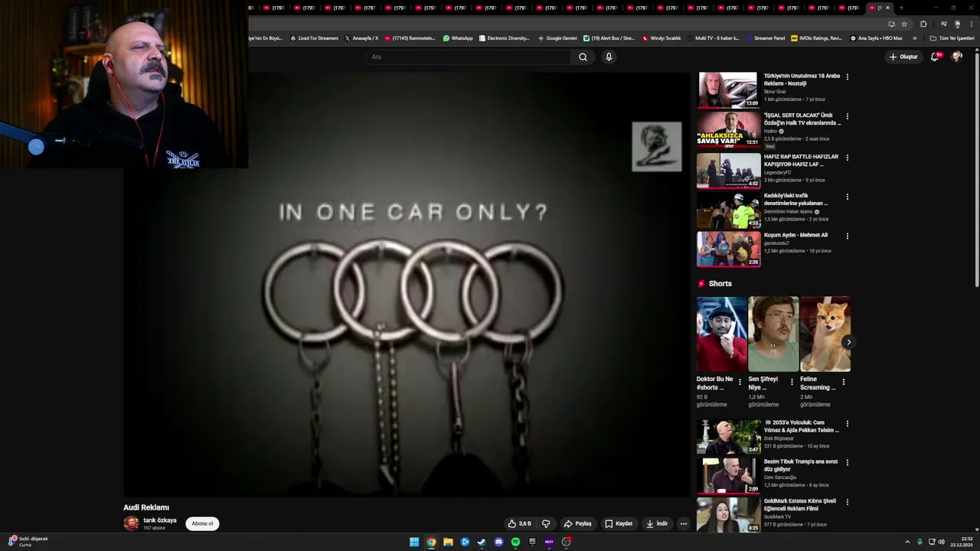Open options for Kadıköy'deki trafik video
Screen dimensions: 980x551
tap(847, 197)
